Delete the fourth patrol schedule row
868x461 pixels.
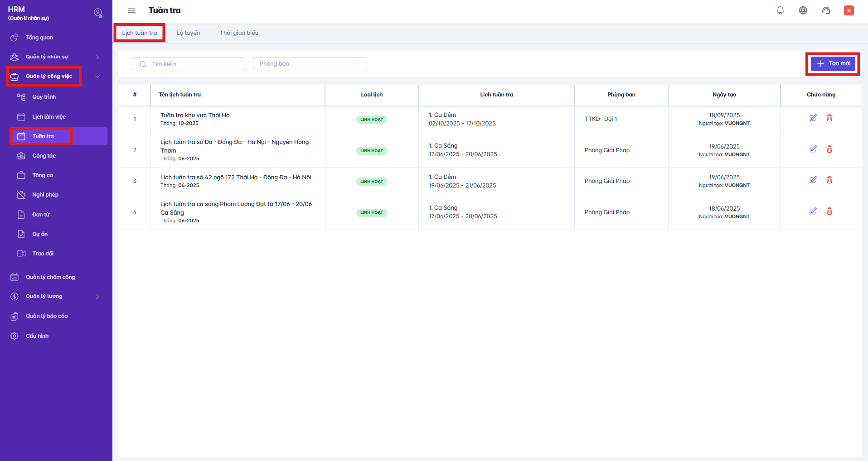pyautogui.click(x=829, y=211)
